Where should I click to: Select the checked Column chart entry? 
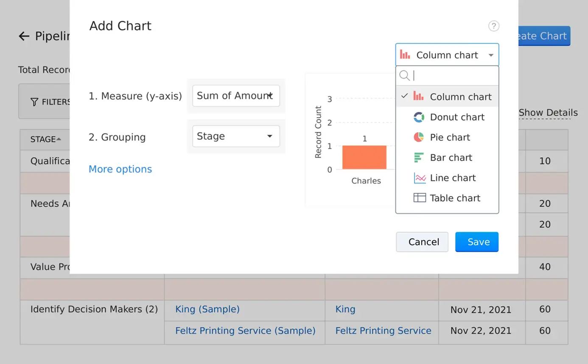pos(461,97)
